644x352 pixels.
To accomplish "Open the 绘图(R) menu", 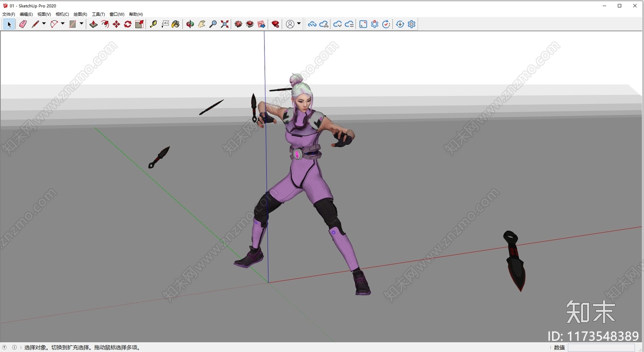I will pos(80,14).
